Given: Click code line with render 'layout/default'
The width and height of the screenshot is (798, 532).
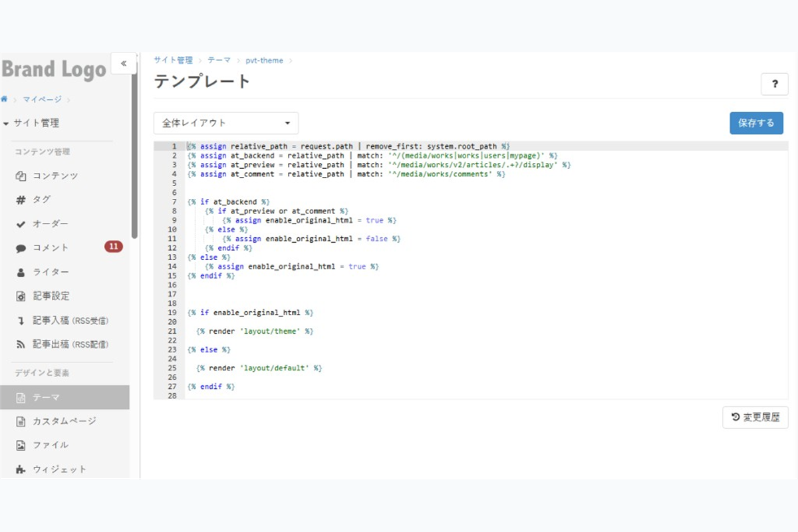Looking at the screenshot, I should 259,368.
